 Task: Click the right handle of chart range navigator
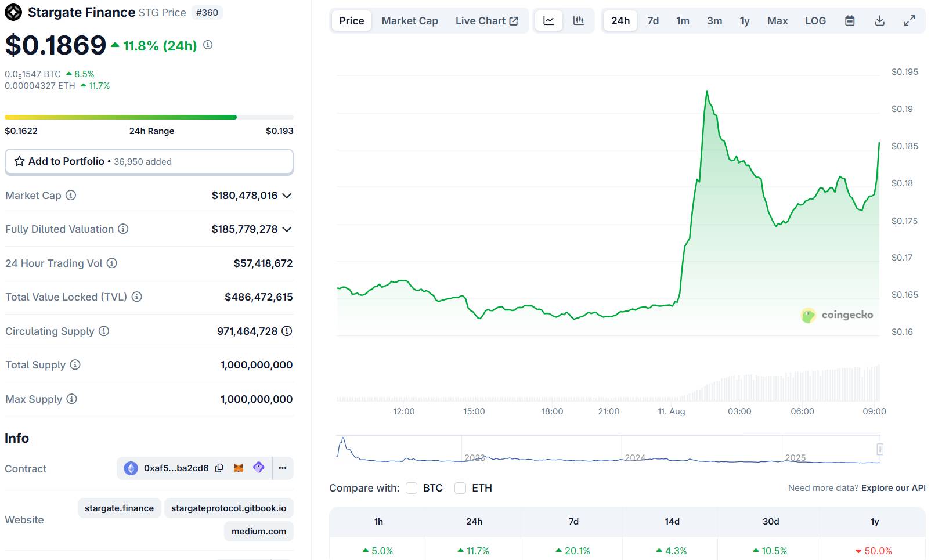(880, 449)
